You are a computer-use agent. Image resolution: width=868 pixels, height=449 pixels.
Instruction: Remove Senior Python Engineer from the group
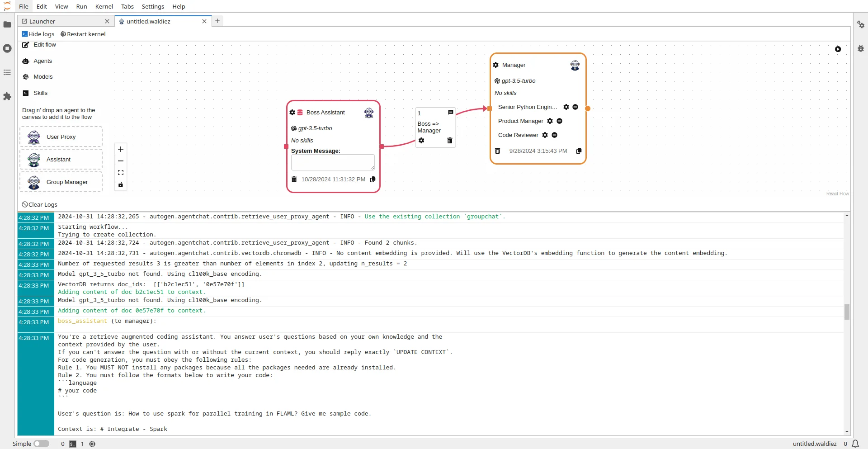click(x=575, y=107)
